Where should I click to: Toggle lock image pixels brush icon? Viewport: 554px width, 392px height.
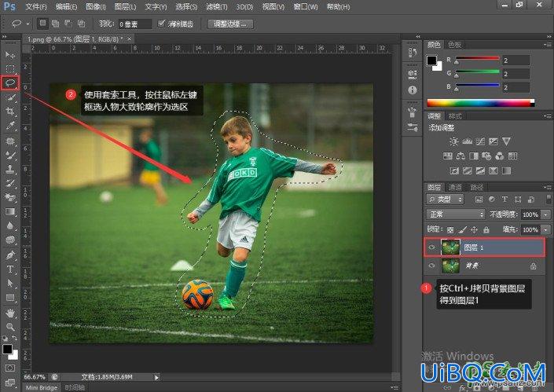point(462,230)
